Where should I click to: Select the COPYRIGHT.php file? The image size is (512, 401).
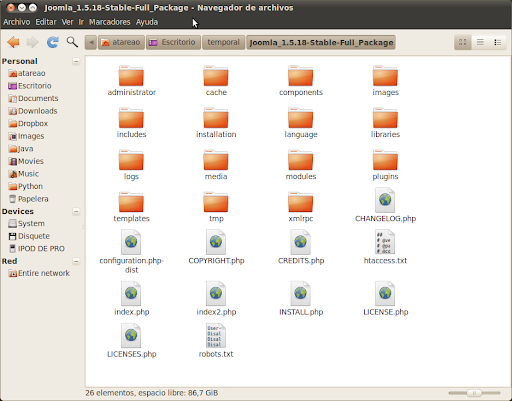216,247
